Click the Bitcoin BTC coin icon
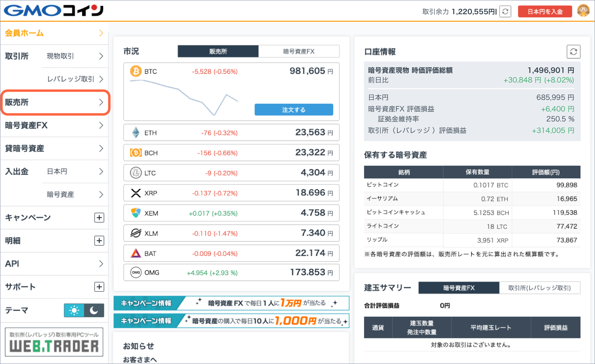This screenshot has width=595, height=364. 136,71
